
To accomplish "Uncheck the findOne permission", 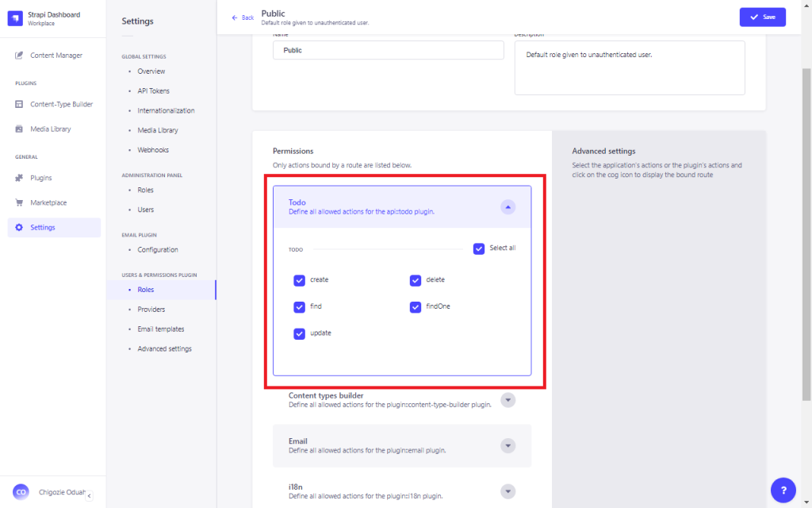I will (416, 306).
